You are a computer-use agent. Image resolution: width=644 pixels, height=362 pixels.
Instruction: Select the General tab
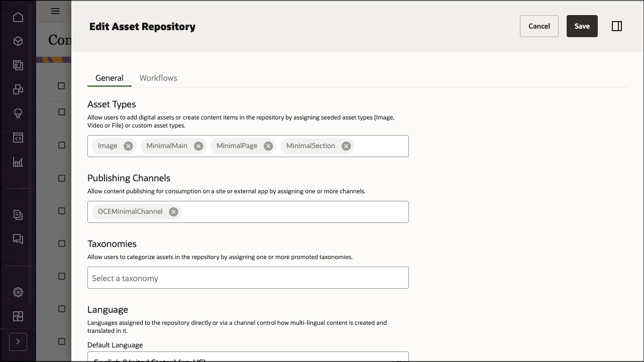[109, 78]
